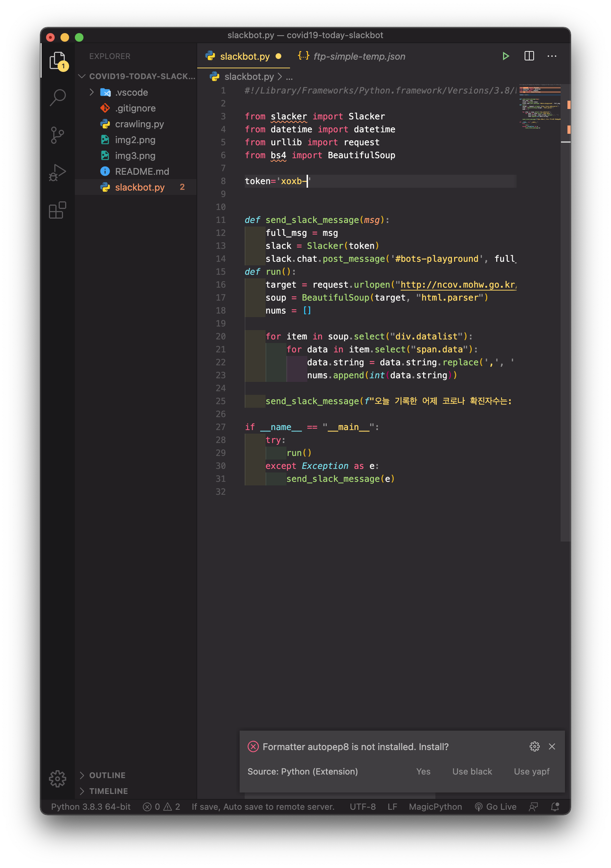Open the Explorer view in activity bar
Image resolution: width=611 pixels, height=868 pixels.
coord(58,60)
